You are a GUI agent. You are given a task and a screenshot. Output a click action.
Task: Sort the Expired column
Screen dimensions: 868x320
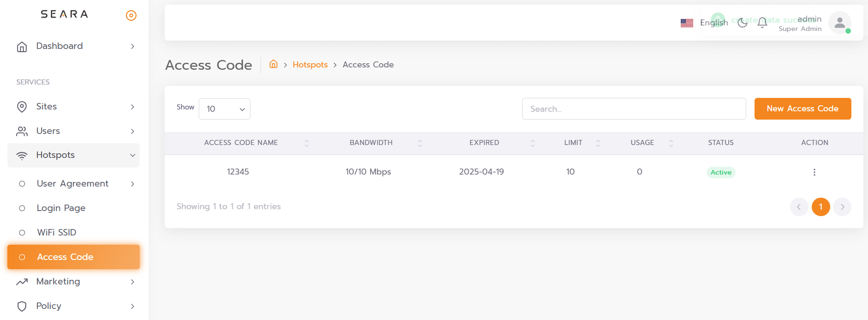pos(532,143)
